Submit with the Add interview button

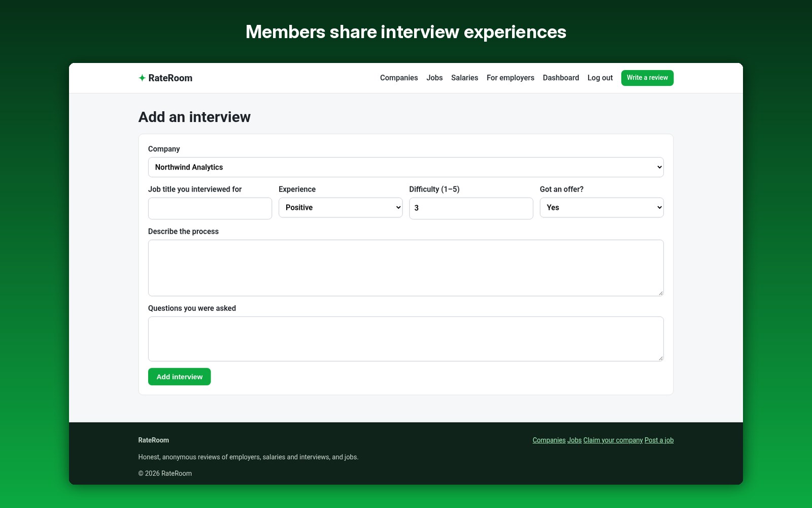point(179,376)
